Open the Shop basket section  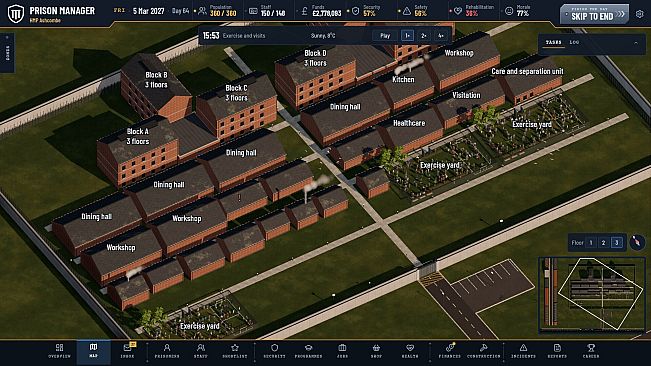376,351
